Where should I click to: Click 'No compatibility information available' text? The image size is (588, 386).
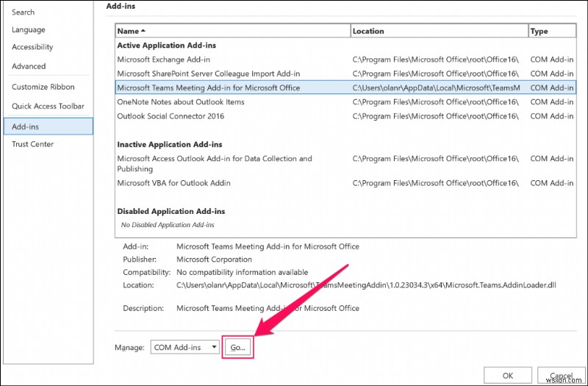pyautogui.click(x=243, y=272)
